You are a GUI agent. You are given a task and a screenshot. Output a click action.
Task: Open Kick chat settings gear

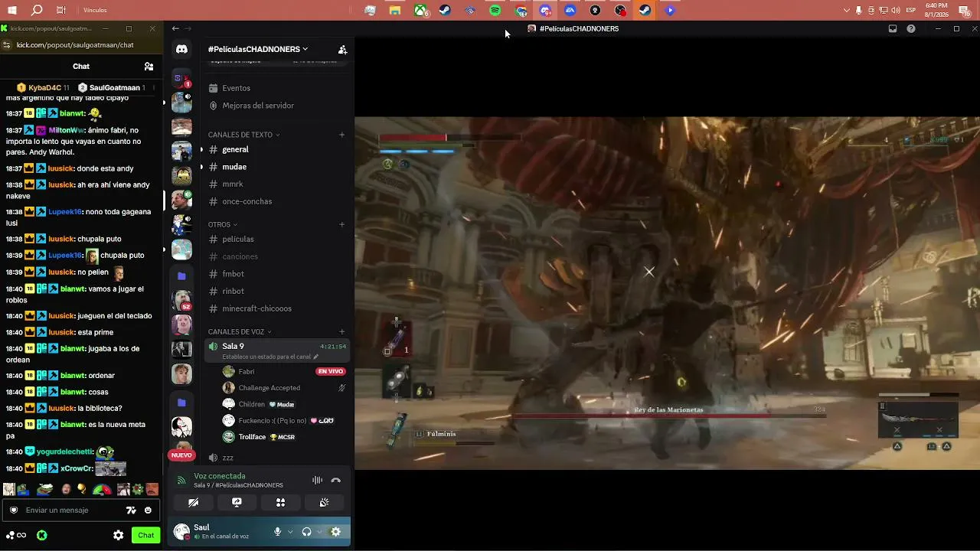(119, 536)
